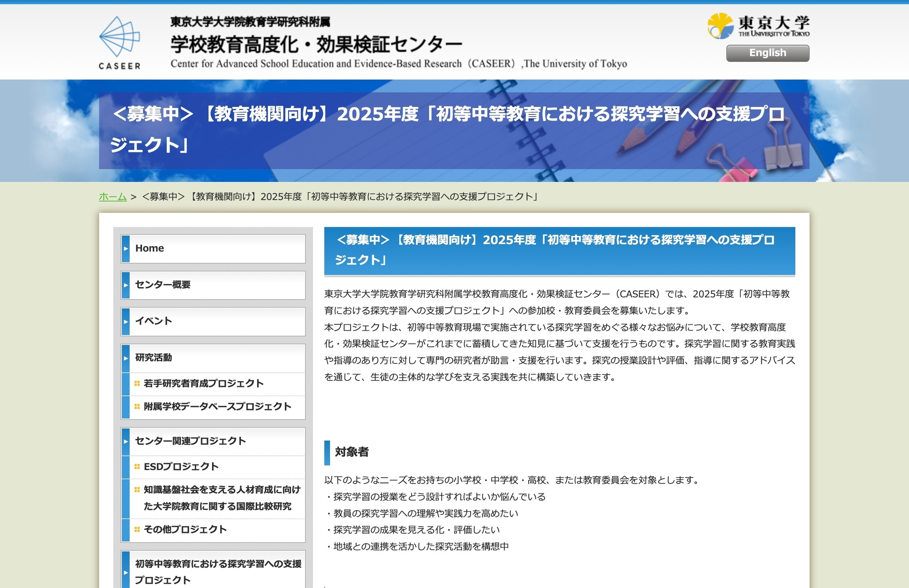Click the University of Tokyo logo
The height and width of the screenshot is (588, 909).
point(758,26)
